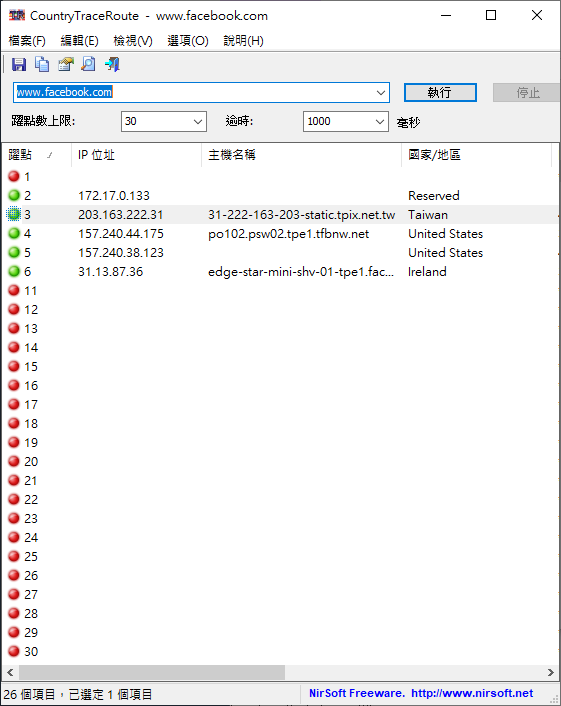Click host name edge-star-mini-shv-01-tpe1
This screenshot has width=561, height=706.
(x=301, y=271)
